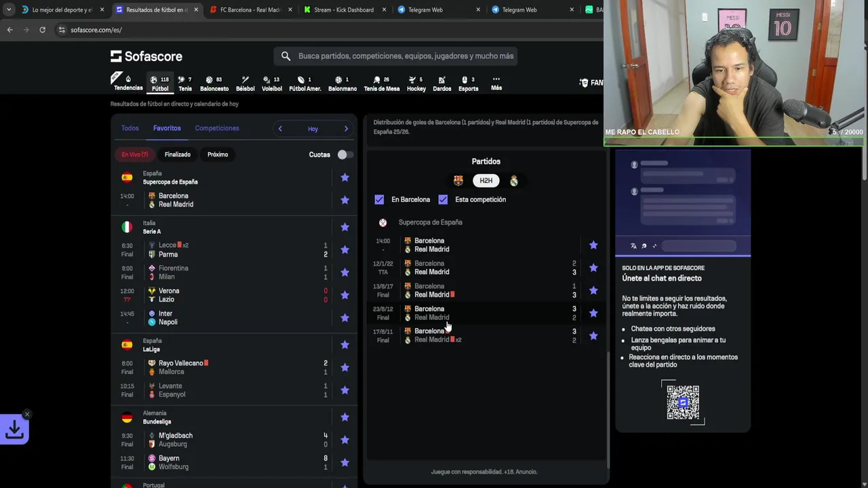This screenshot has height=488, width=868.
Task: Open the browser tab search dropdown
Action: click(8, 9)
